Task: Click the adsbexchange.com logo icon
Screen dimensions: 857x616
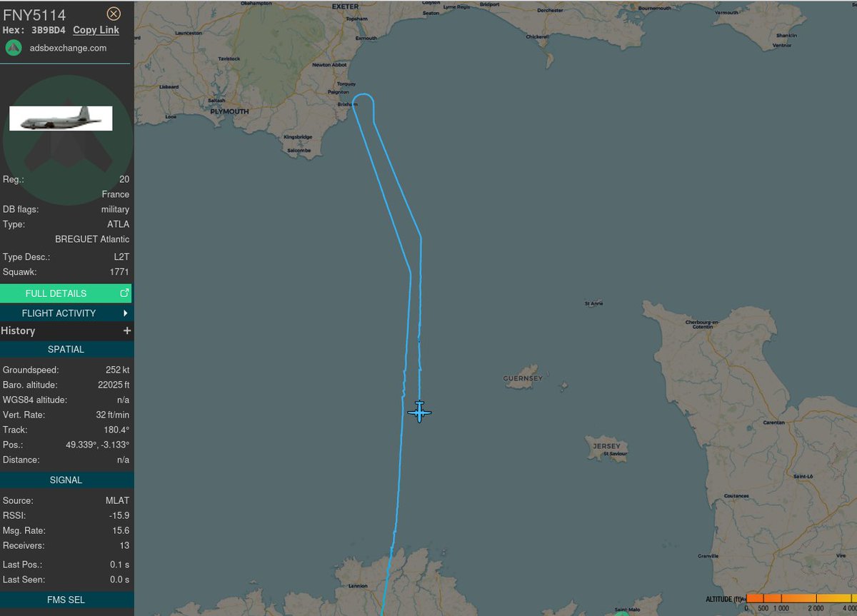Action: pyautogui.click(x=13, y=48)
